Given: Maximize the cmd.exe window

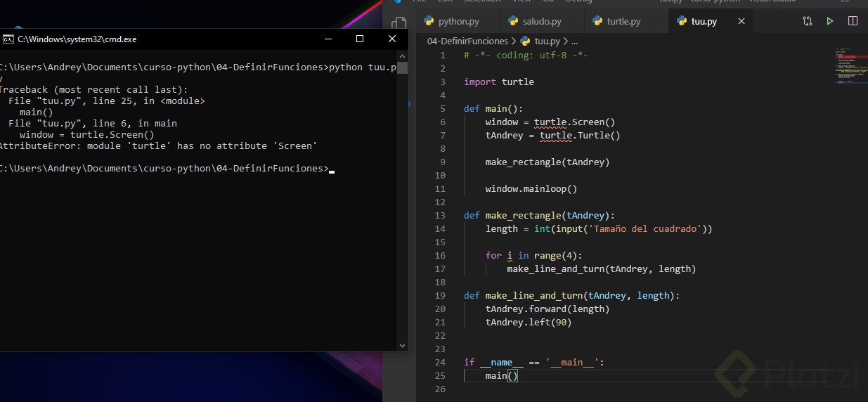Looking at the screenshot, I should click(x=360, y=39).
